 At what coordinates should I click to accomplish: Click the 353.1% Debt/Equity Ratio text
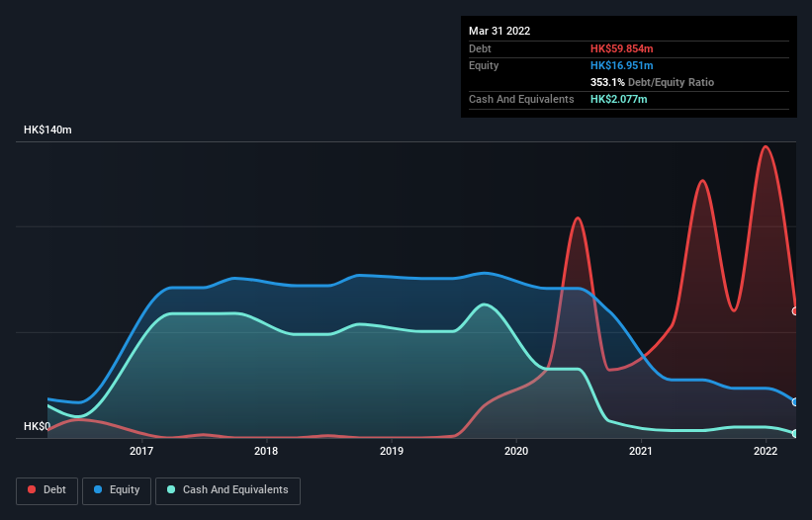(x=652, y=82)
